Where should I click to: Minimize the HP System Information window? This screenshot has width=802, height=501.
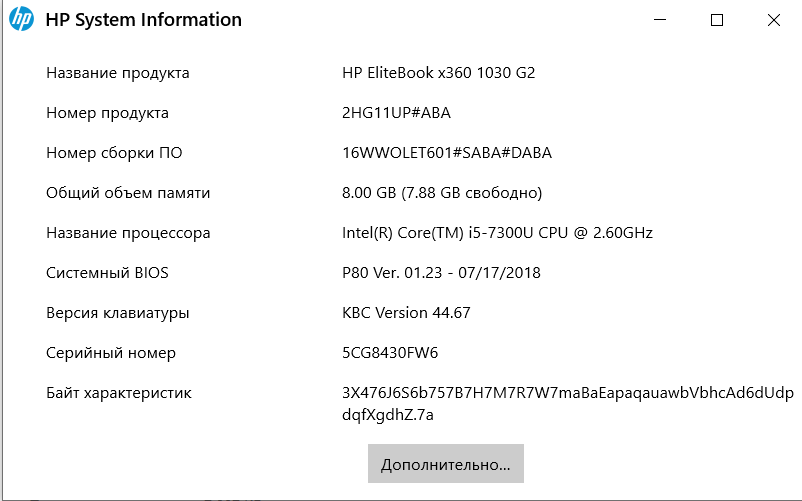pos(660,20)
